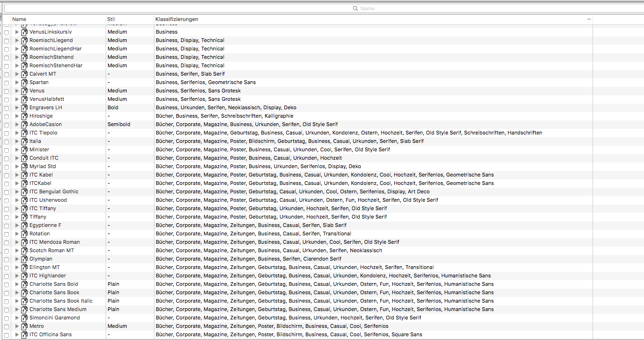Select the Hiroshige font file icon
644x340 pixels.
pos(24,116)
